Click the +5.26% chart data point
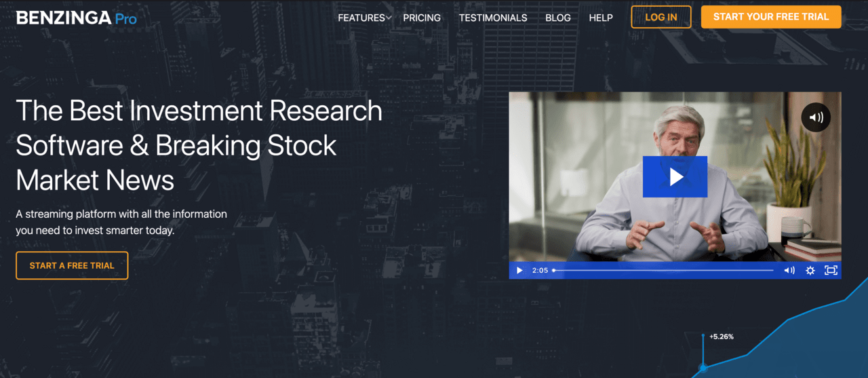The height and width of the screenshot is (378, 868). (703, 367)
